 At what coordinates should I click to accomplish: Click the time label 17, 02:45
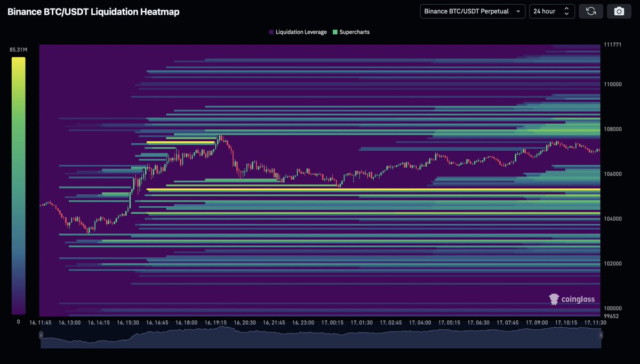(x=391, y=323)
